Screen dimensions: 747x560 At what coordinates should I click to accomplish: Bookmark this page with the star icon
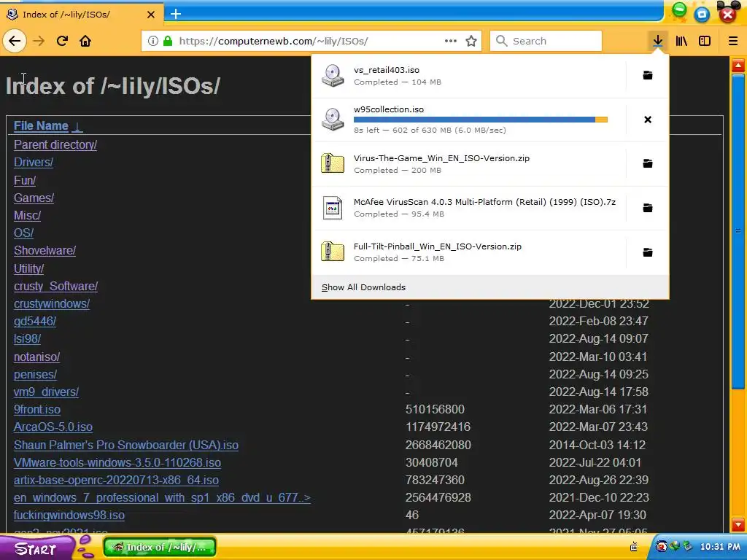point(471,41)
